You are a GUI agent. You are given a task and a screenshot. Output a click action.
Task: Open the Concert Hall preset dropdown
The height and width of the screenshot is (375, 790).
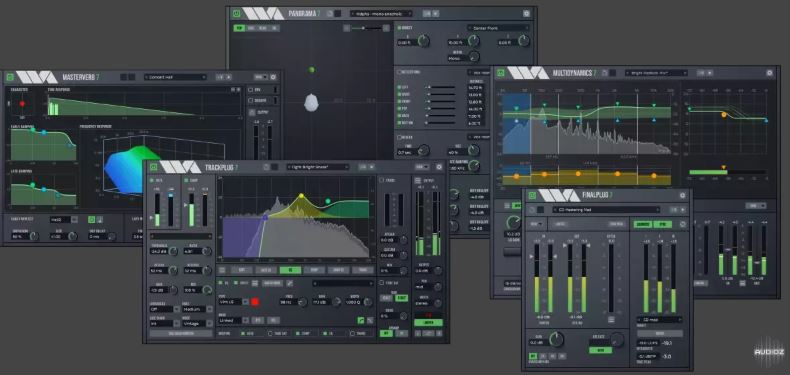coord(175,77)
